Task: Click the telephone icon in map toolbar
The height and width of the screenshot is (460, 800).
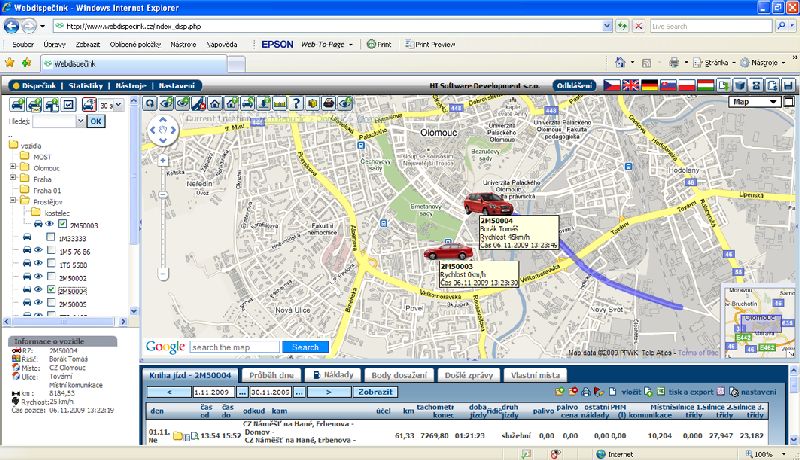Action: point(329,104)
